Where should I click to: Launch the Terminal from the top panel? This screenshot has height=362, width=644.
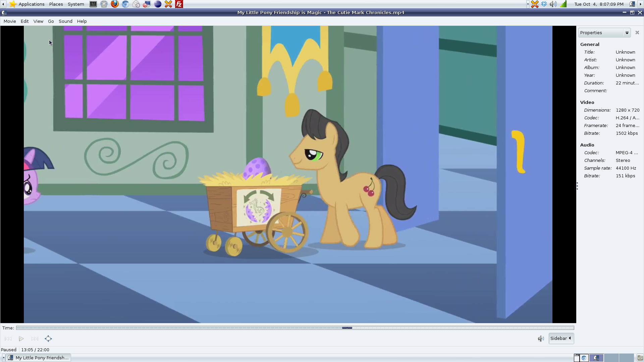tap(93, 4)
